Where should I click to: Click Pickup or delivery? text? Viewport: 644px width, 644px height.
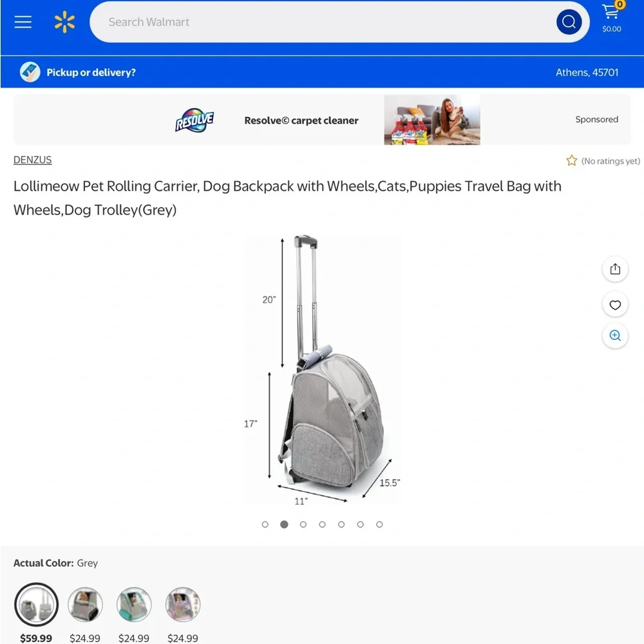point(91,72)
